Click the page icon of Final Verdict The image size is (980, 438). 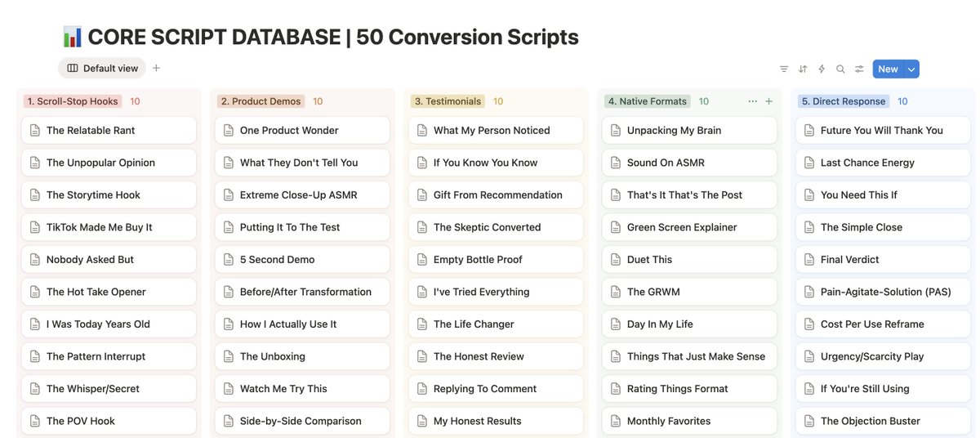pos(809,260)
